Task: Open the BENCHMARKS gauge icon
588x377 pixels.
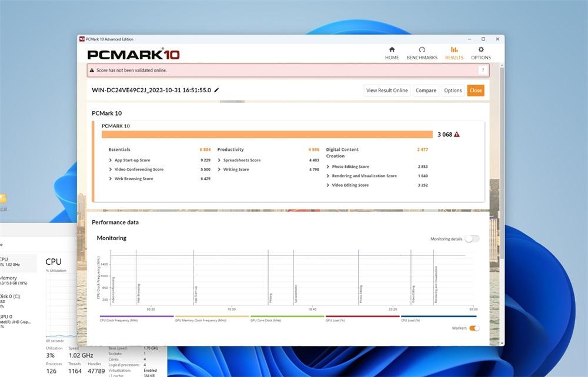Action: 422,50
